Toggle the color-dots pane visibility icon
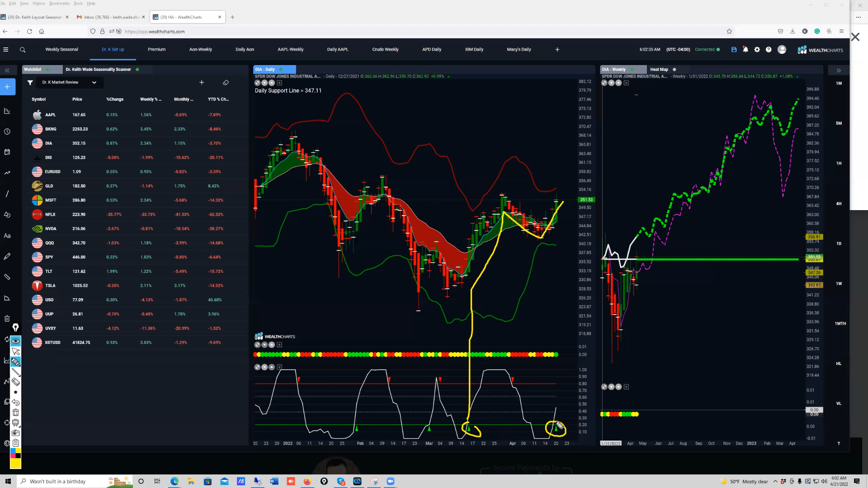868x488 pixels. [257, 345]
